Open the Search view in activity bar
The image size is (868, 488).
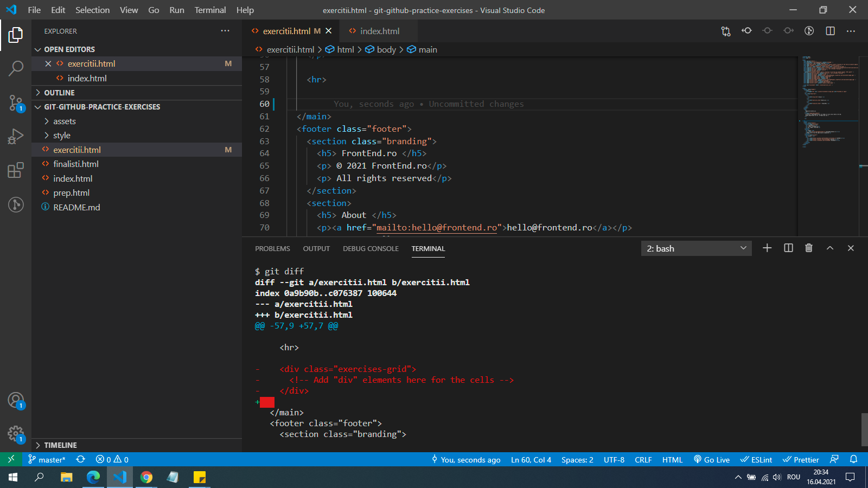[x=15, y=69]
